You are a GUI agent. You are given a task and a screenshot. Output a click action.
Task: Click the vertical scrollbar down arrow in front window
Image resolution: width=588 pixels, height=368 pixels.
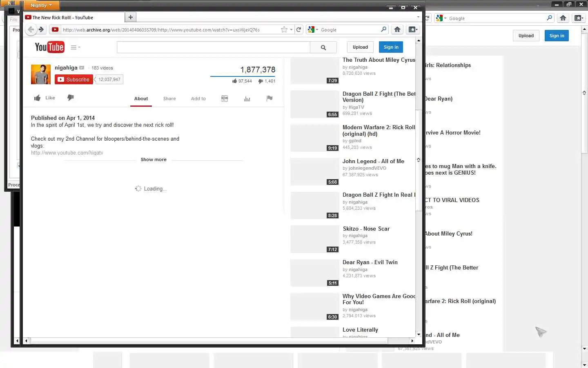click(418, 334)
